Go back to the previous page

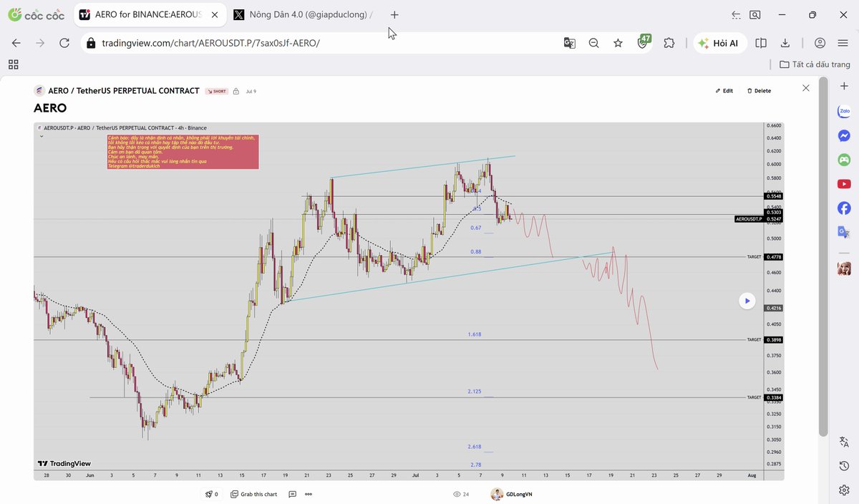16,43
